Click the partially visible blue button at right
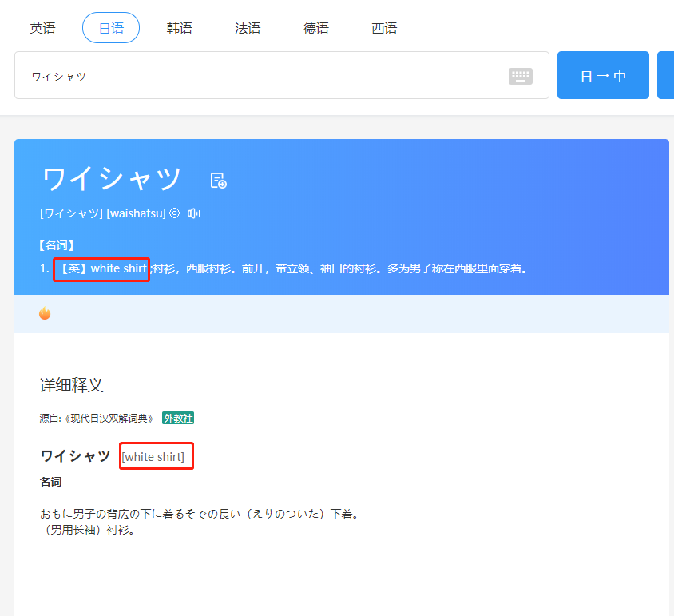 (665, 75)
